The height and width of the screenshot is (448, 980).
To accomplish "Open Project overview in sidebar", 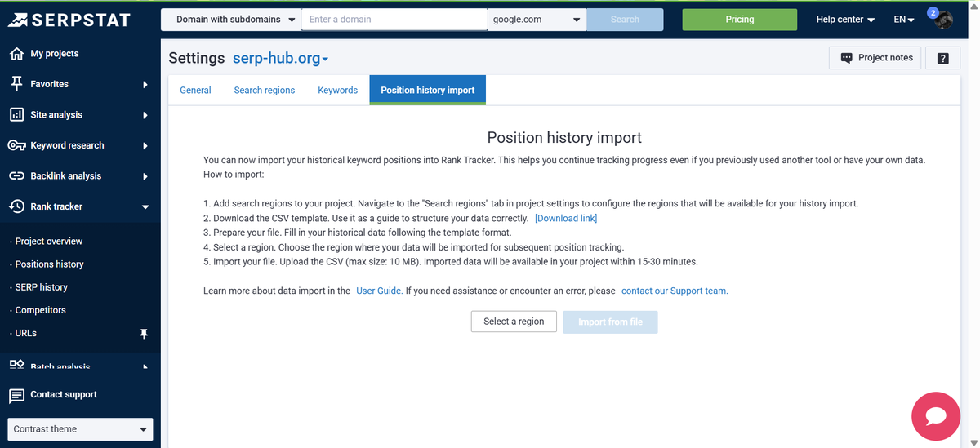I will tap(48, 242).
